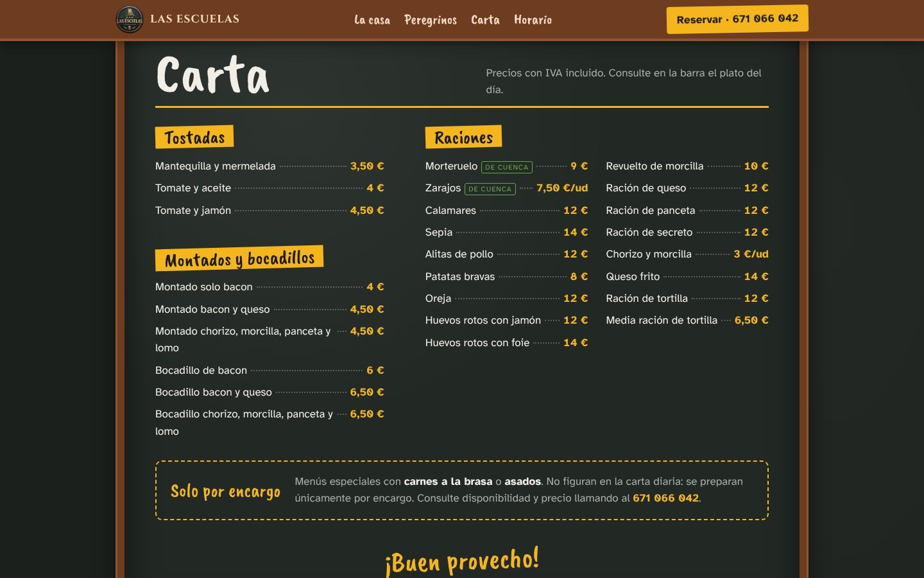The image size is (924, 578).
Task: Select the Tomate y aceite item
Action: pos(269,188)
